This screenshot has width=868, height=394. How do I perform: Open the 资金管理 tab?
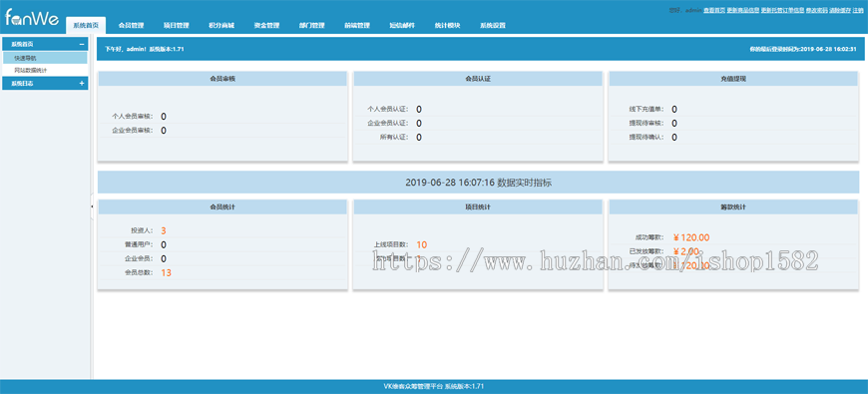(x=266, y=26)
